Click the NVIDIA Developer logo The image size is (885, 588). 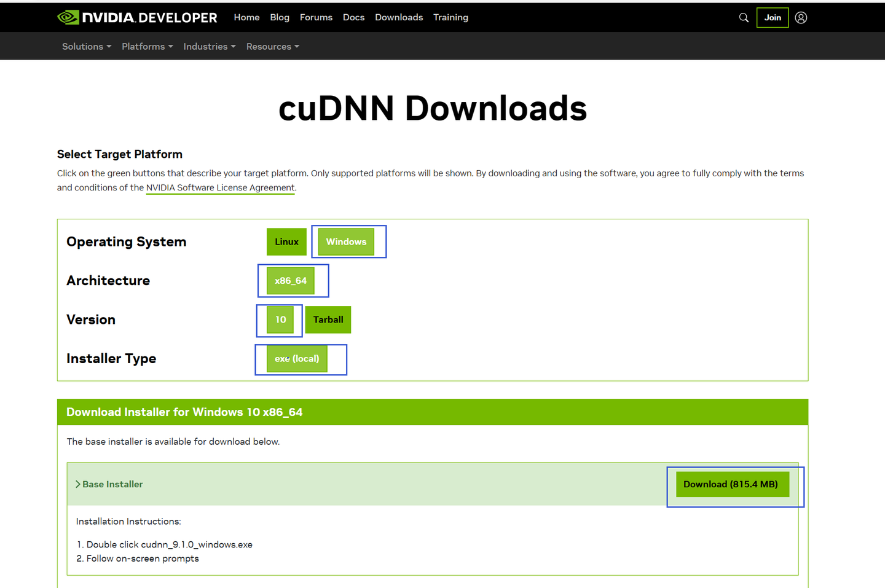pyautogui.click(x=136, y=17)
